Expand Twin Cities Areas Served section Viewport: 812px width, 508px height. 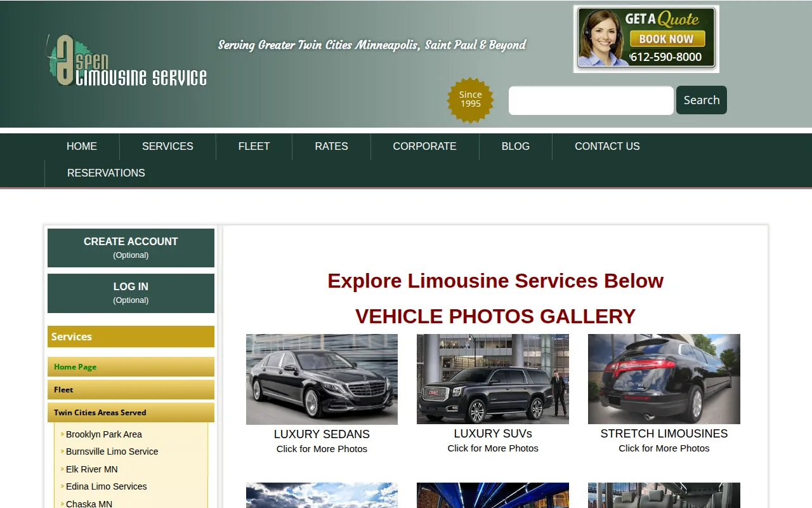[x=131, y=412]
